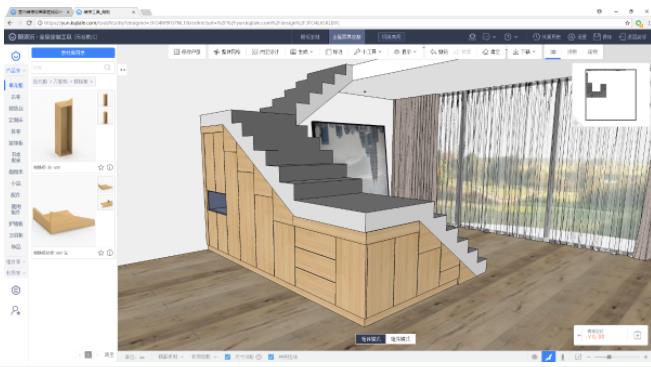Select the first category in the left sidebar list
The image size is (651, 367).
coord(16,85)
